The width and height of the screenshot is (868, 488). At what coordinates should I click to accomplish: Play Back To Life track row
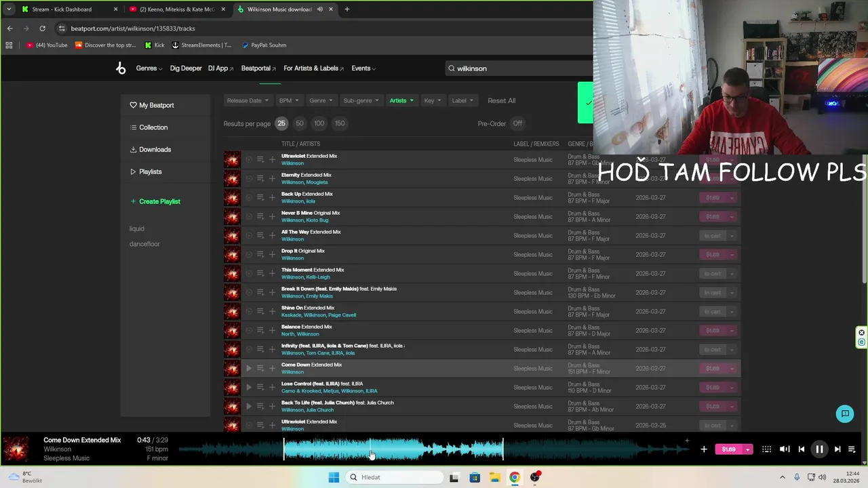248,406
